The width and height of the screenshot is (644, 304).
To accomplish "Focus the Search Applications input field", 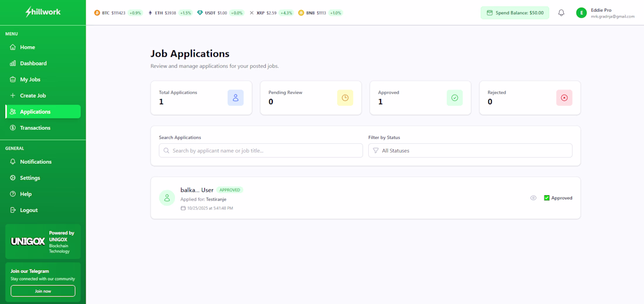I will point(261,151).
